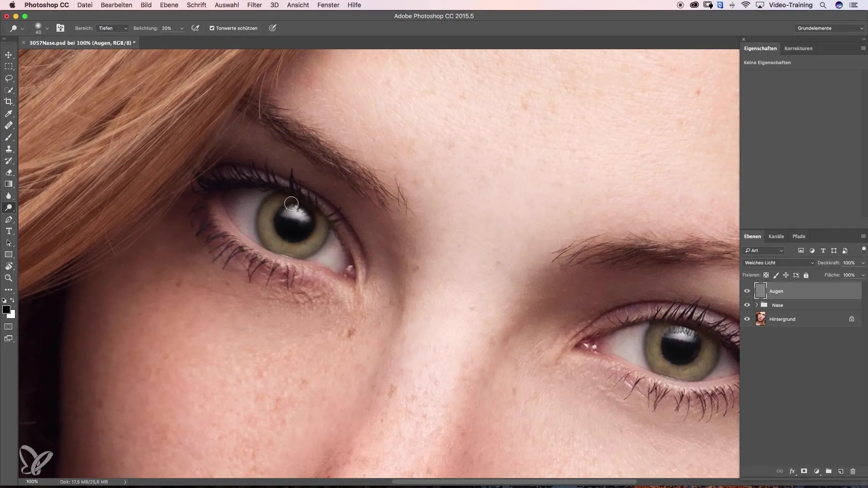Image resolution: width=868 pixels, height=488 pixels.
Task: Open the Weiches Licht blend mode dropdown
Action: [778, 263]
